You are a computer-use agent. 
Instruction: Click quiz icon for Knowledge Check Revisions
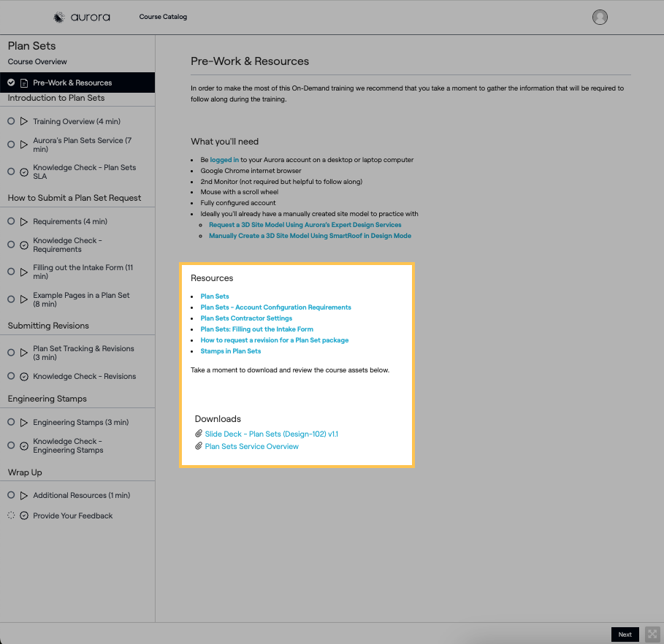(x=24, y=377)
